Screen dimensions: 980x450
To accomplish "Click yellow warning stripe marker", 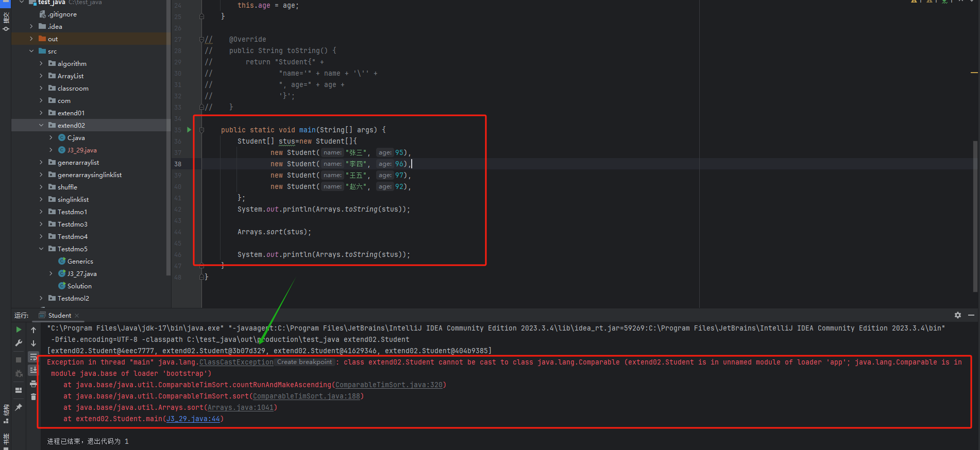I will pos(974,73).
